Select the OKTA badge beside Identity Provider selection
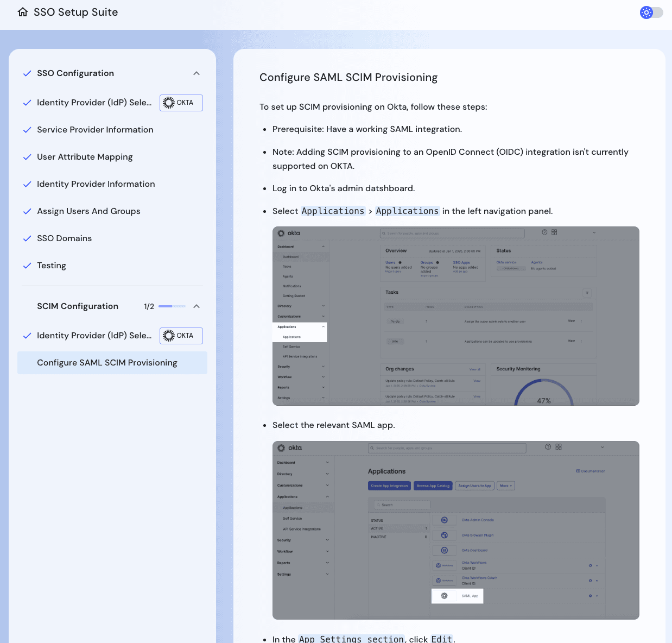The image size is (672, 643). [x=181, y=103]
